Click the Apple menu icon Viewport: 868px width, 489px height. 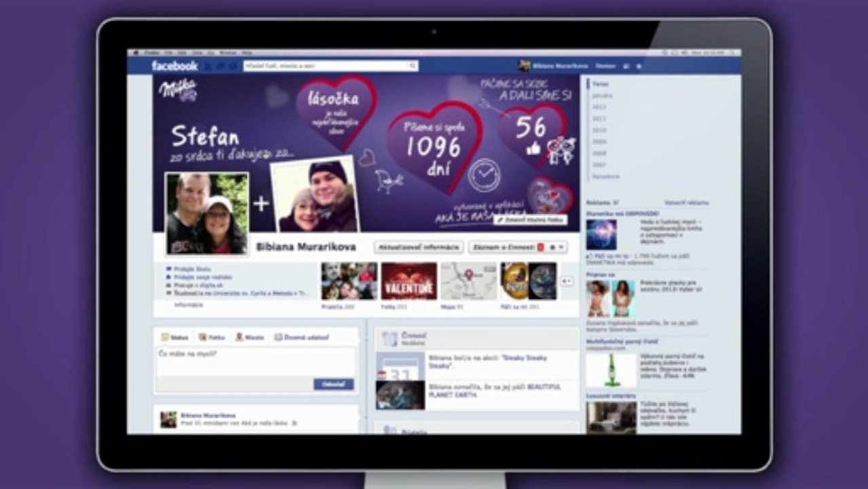click(136, 52)
